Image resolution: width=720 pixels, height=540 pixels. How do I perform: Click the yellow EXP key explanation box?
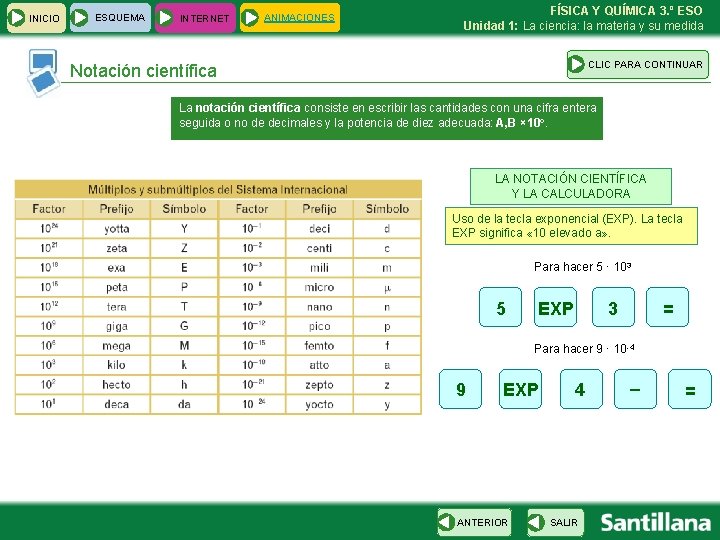point(571,225)
